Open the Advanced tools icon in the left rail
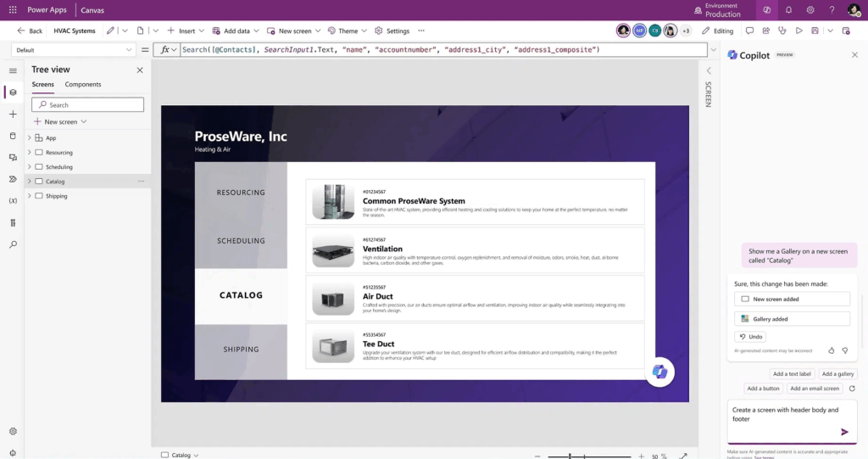The height and width of the screenshot is (459, 868). [x=13, y=223]
